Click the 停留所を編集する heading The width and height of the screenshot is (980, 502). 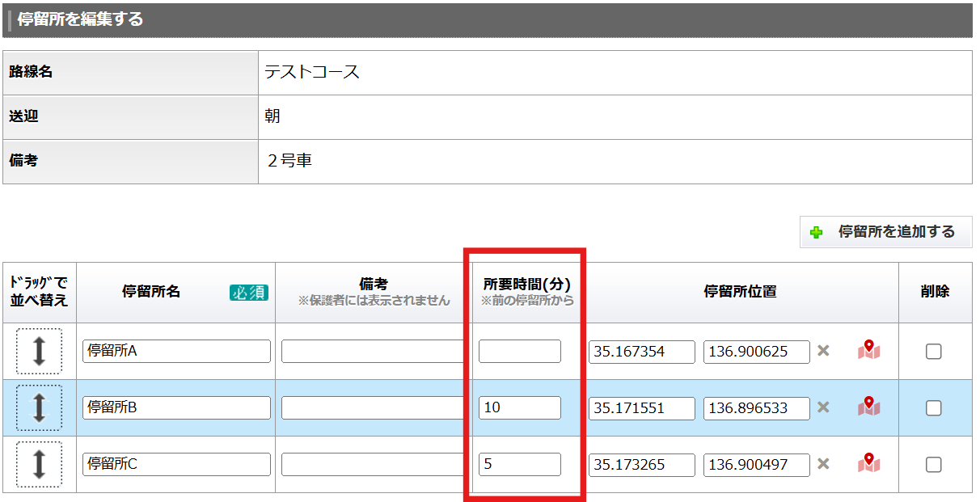(80, 19)
